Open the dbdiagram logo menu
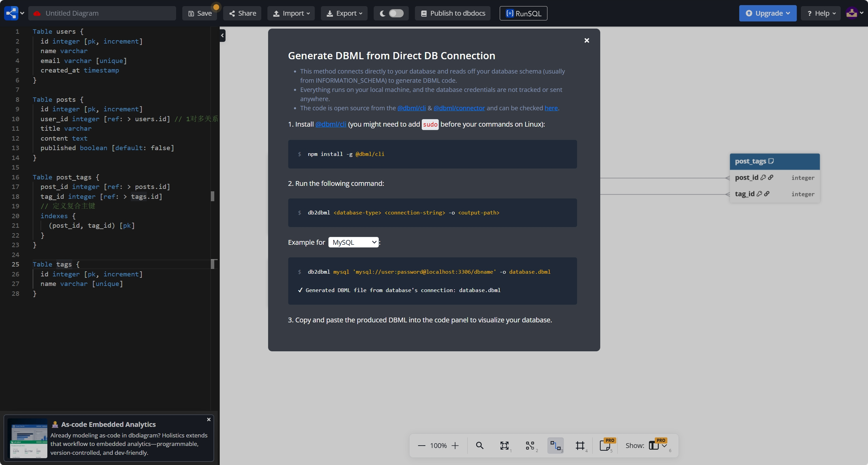868x465 pixels. 14,13
